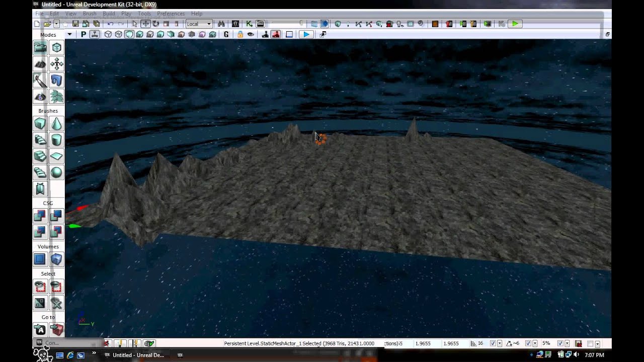Start Play in Editor green arrow
The height and width of the screenshot is (362, 644).
[x=515, y=24]
